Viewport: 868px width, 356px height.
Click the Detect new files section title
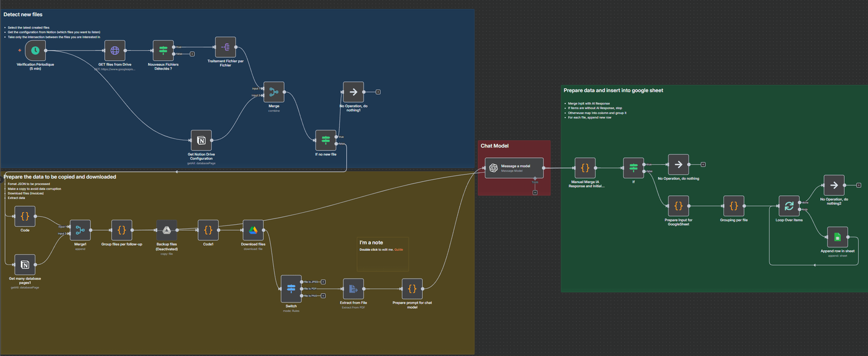coord(23,14)
